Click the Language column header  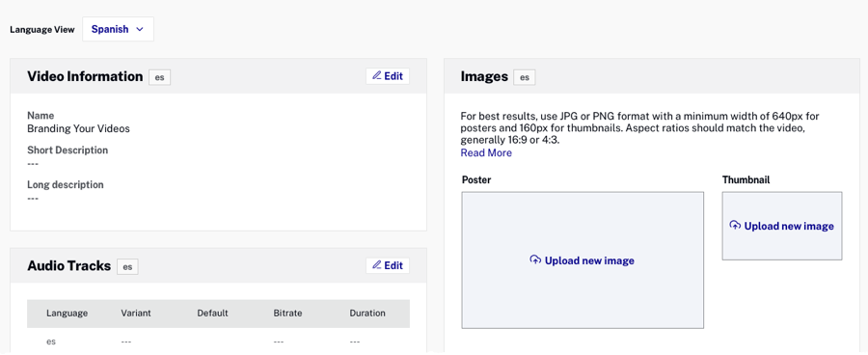[67, 313]
